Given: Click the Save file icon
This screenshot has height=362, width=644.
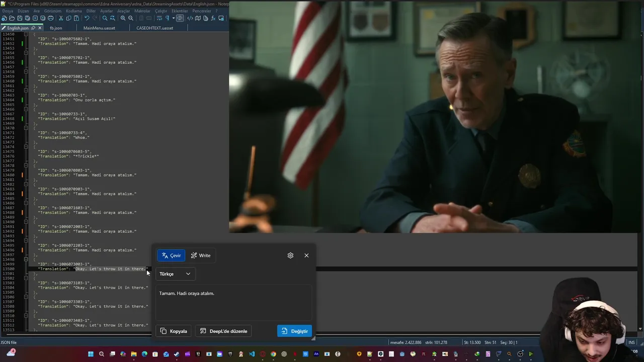Looking at the screenshot, I should point(20,18).
